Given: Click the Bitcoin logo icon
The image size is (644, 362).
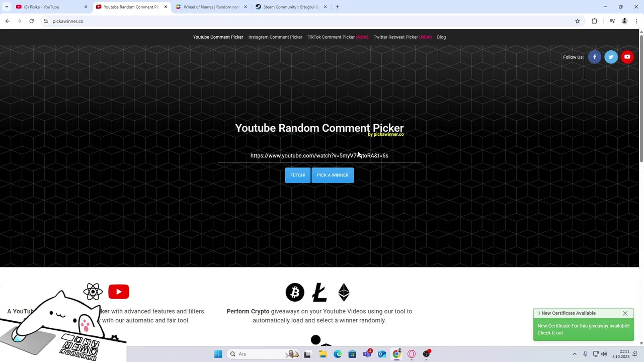Looking at the screenshot, I should pyautogui.click(x=295, y=292).
